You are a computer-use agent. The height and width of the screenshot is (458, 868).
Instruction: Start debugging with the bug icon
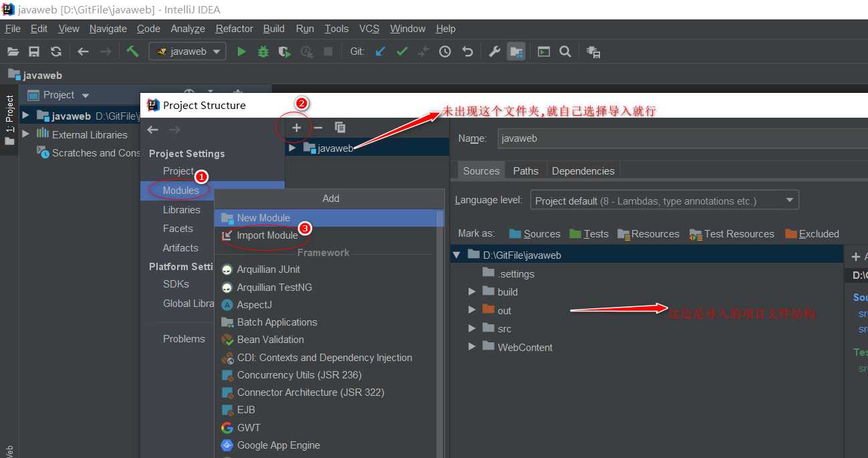click(x=263, y=51)
